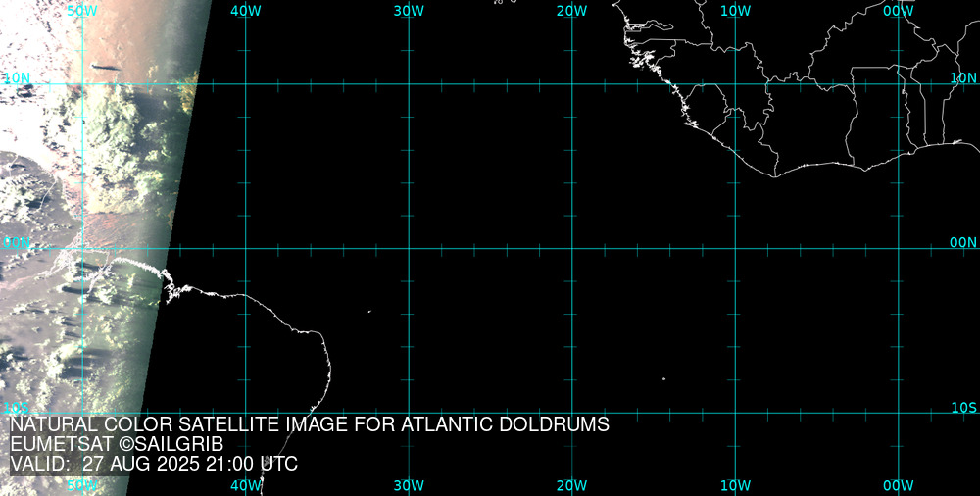The width and height of the screenshot is (980, 496).
Task: Click the 'VALID: 27 AUG 2025 21:00 UTC' timestamp
Action: click(x=154, y=464)
